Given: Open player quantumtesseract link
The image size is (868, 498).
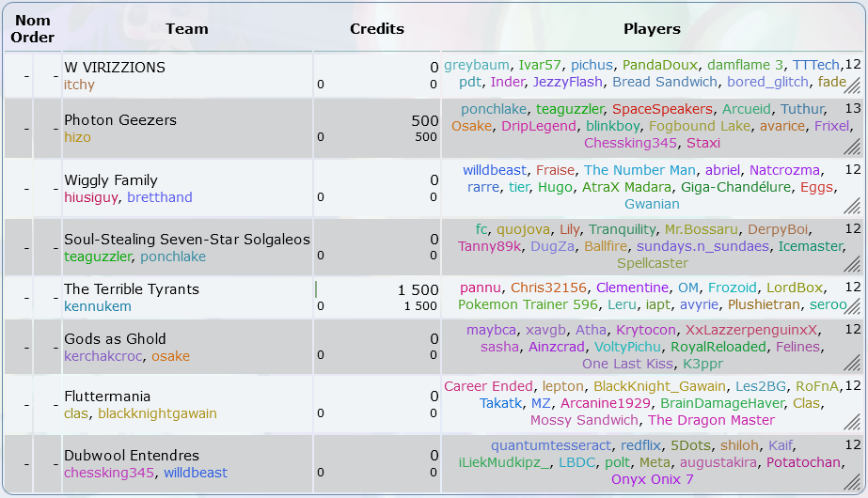Looking at the screenshot, I should [551, 445].
